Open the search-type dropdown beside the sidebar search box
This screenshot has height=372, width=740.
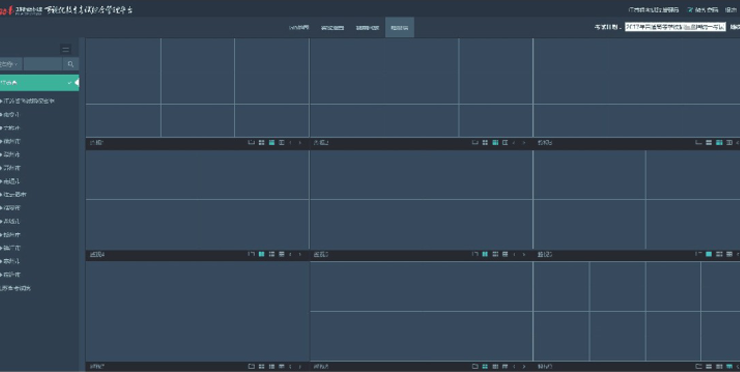pyautogui.click(x=10, y=64)
